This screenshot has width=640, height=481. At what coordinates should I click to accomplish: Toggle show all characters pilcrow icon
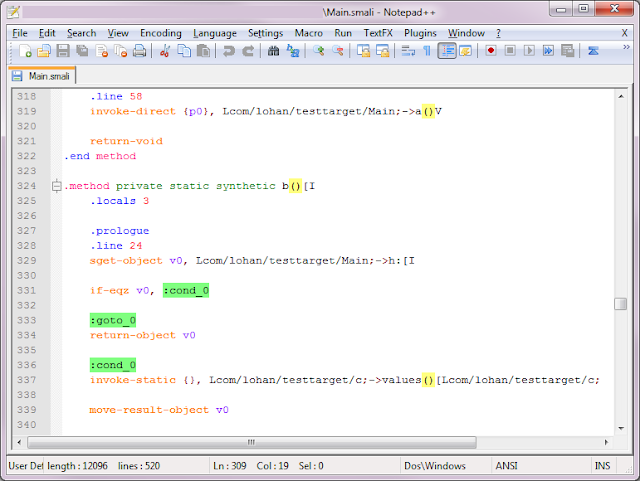tap(427, 51)
